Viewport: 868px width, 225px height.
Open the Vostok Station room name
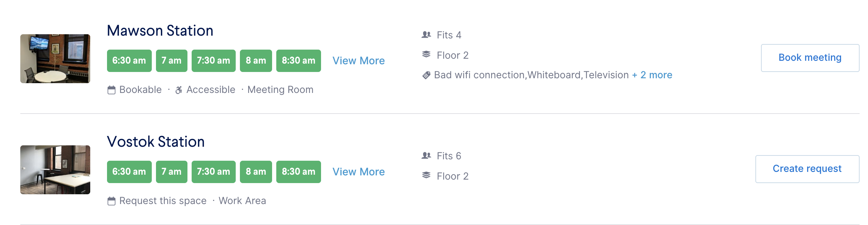click(156, 142)
